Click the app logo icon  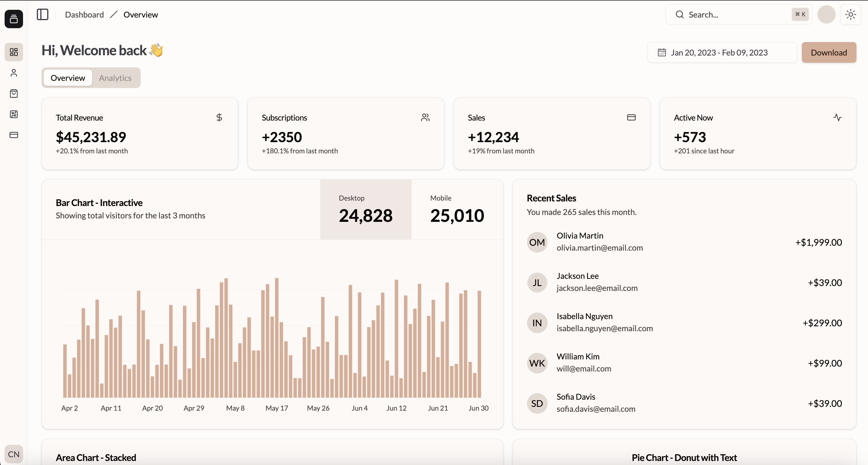point(14,19)
